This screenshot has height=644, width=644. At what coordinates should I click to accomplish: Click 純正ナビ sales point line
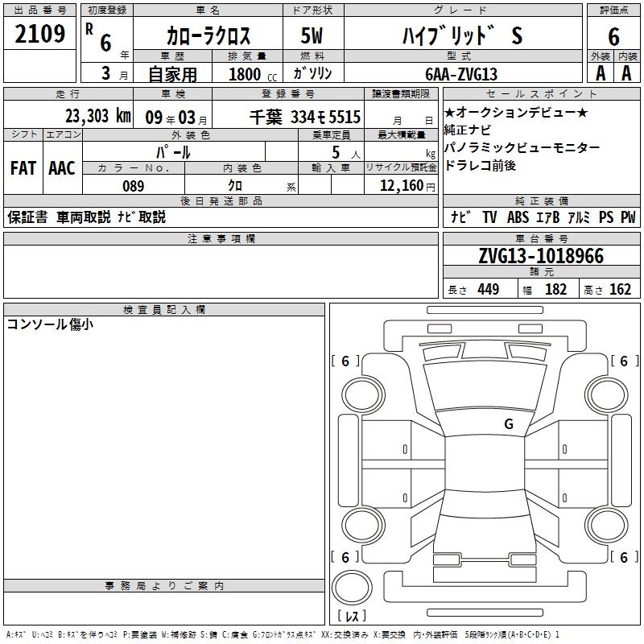pyautogui.click(x=468, y=130)
